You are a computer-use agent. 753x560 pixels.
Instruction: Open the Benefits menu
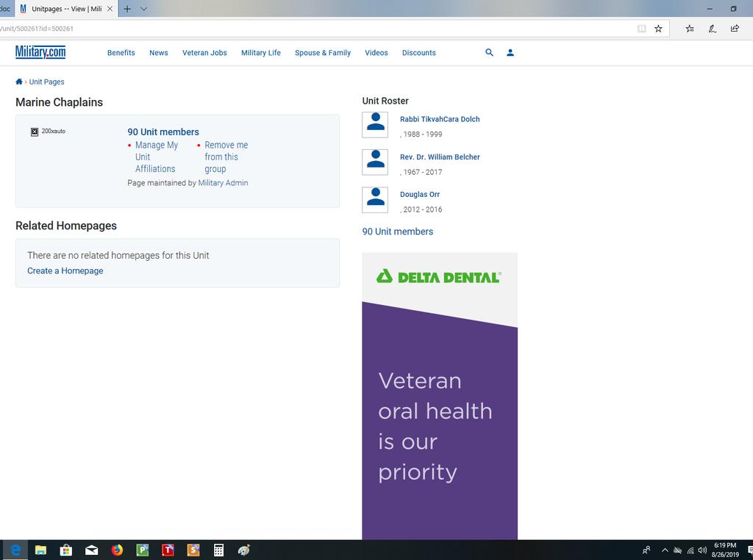click(x=121, y=53)
